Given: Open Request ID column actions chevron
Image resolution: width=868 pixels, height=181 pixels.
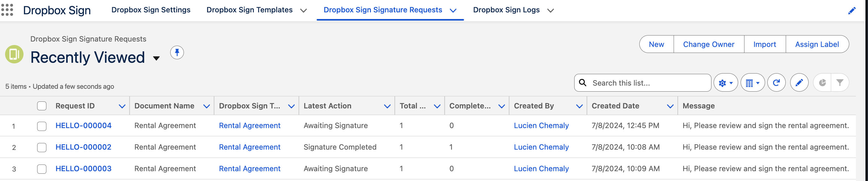Looking at the screenshot, I should [x=122, y=106].
